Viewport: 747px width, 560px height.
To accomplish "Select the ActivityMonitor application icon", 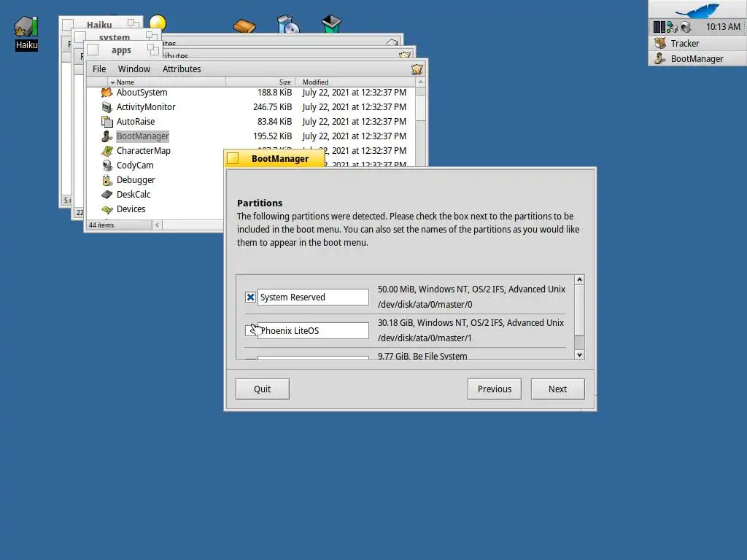I will [107, 107].
